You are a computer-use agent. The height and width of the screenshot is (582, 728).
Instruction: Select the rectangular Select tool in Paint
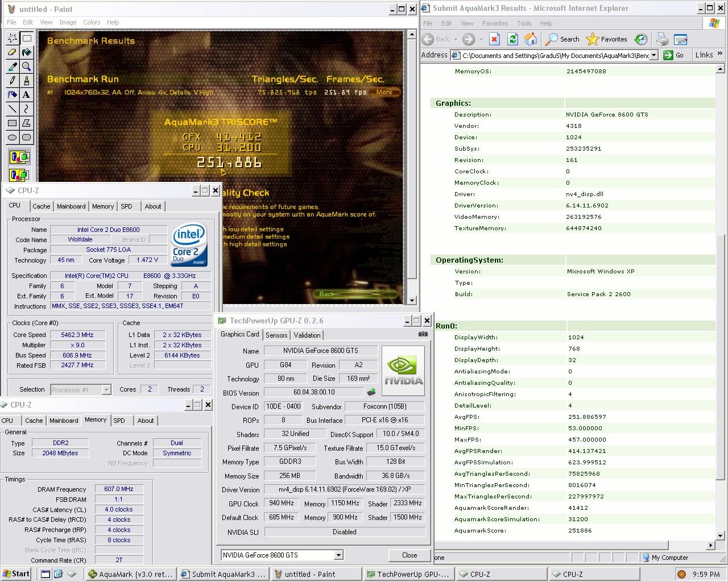pyautogui.click(x=26, y=38)
